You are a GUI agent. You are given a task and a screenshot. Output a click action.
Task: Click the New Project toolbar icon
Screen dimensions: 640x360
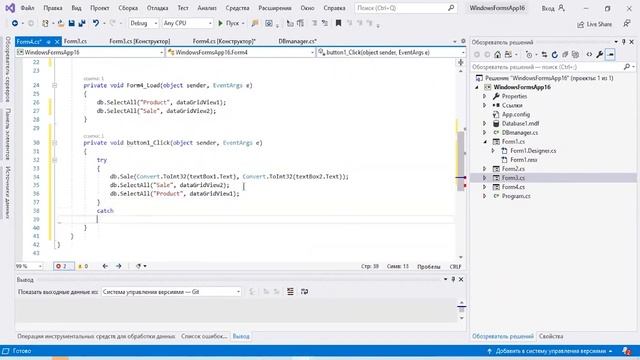(45, 23)
